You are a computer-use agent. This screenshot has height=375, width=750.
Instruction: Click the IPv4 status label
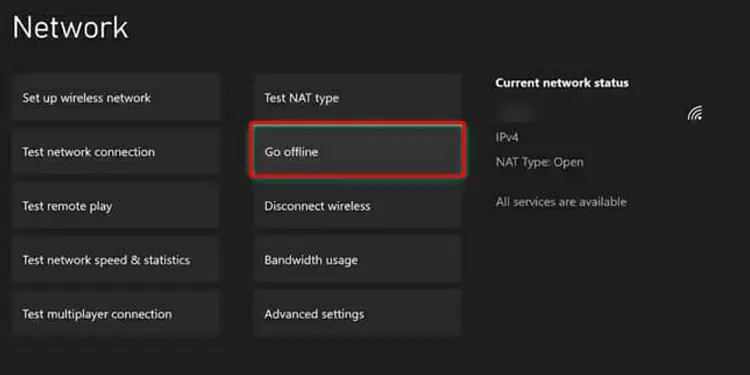click(507, 137)
